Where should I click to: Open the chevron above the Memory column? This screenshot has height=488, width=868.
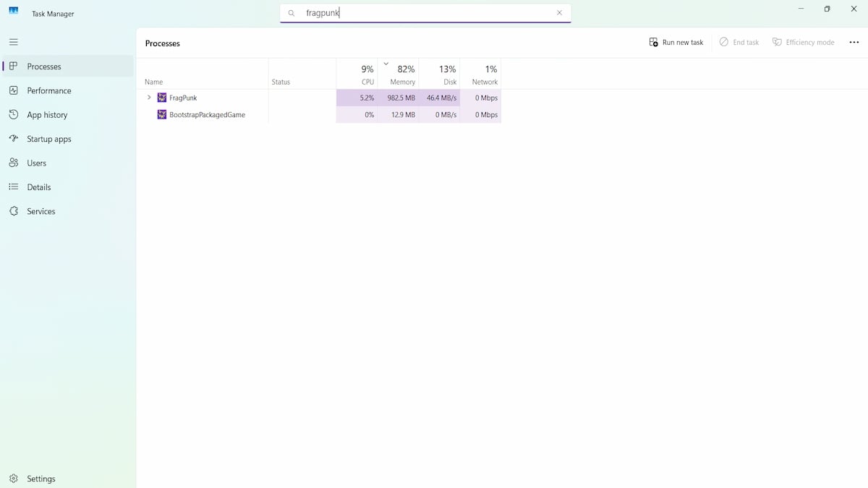coord(387,63)
